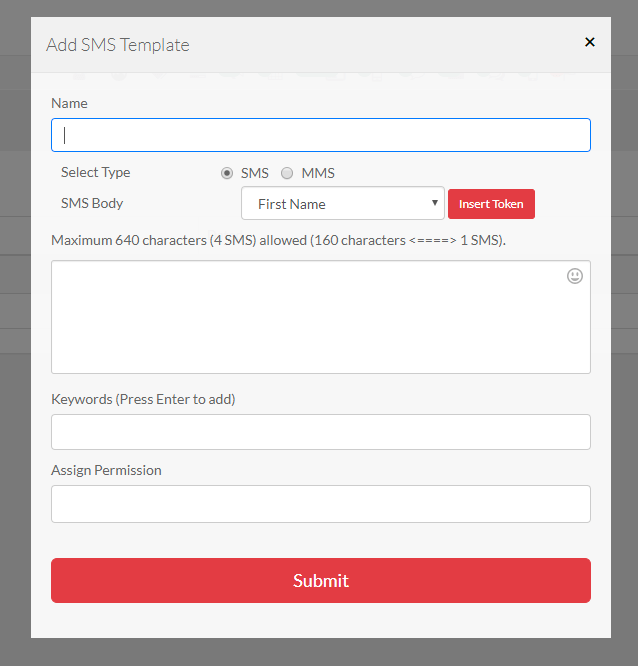Click the 'Keywords (Press Enter to add)' label
The height and width of the screenshot is (666, 638).
click(143, 399)
